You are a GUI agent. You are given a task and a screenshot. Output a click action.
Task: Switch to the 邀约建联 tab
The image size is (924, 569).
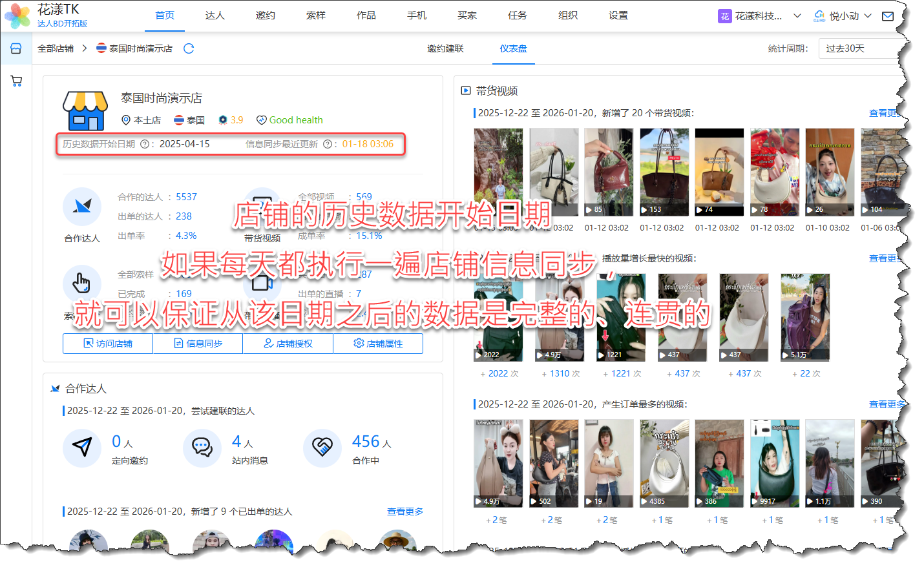coord(445,48)
